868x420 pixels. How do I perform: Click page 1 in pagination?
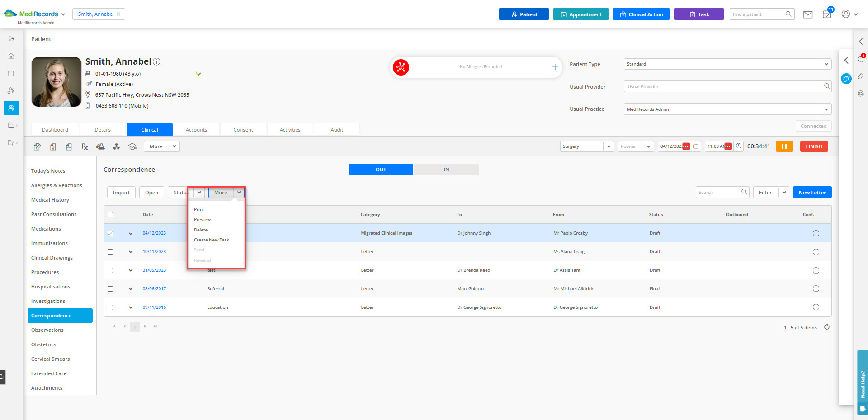(x=135, y=327)
